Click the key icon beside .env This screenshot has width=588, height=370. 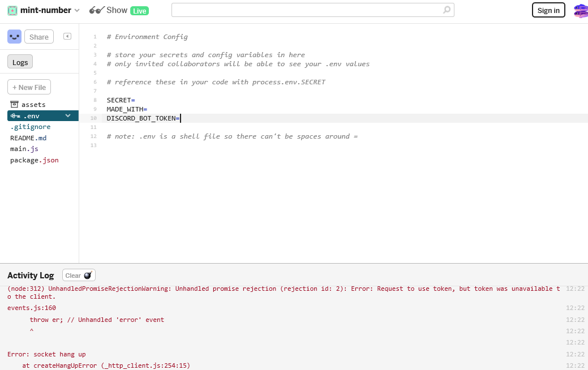15,115
